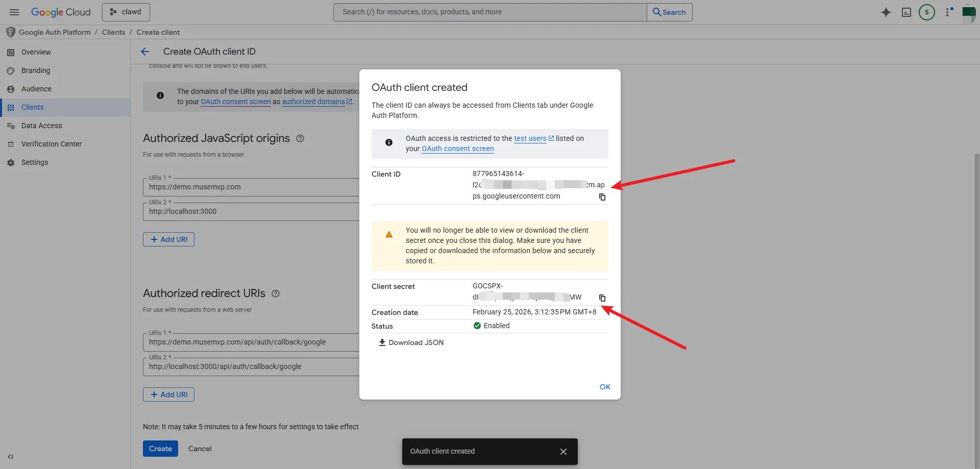Select Data Access in the sidebar

(41, 126)
